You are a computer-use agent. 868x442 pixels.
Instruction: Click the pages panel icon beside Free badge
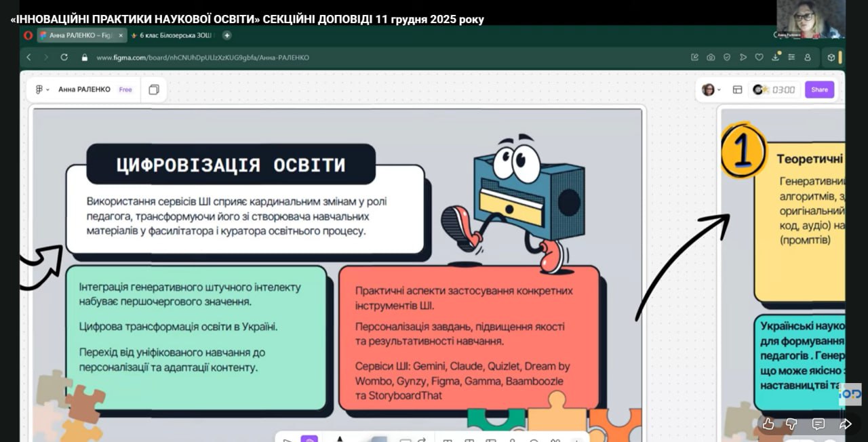[x=154, y=89]
